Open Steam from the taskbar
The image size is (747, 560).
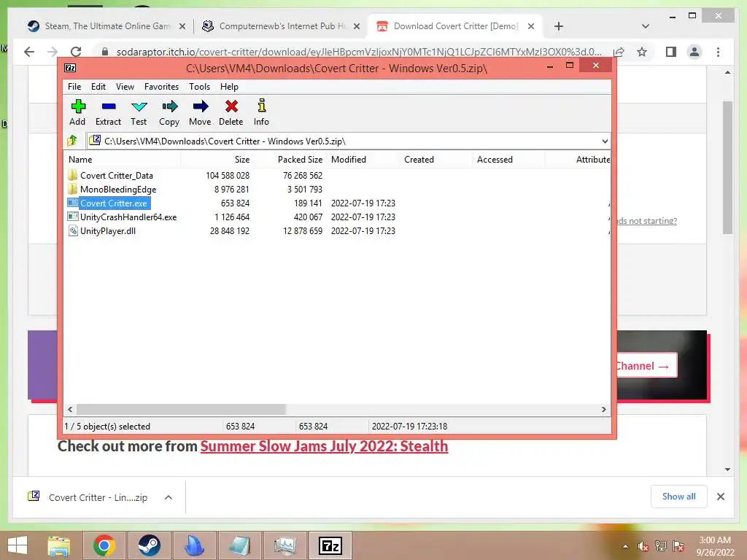click(x=149, y=545)
